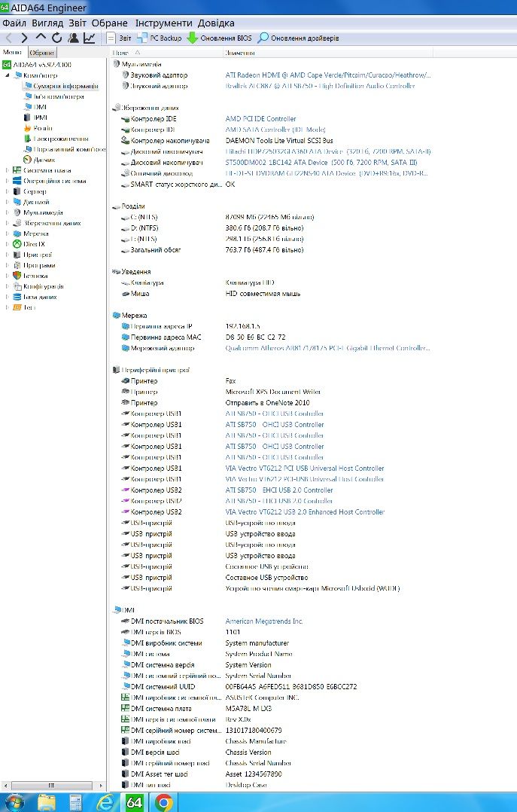Screen dimensions: 517x812
Task: Expand the Програми tree node
Action: pos(8,265)
